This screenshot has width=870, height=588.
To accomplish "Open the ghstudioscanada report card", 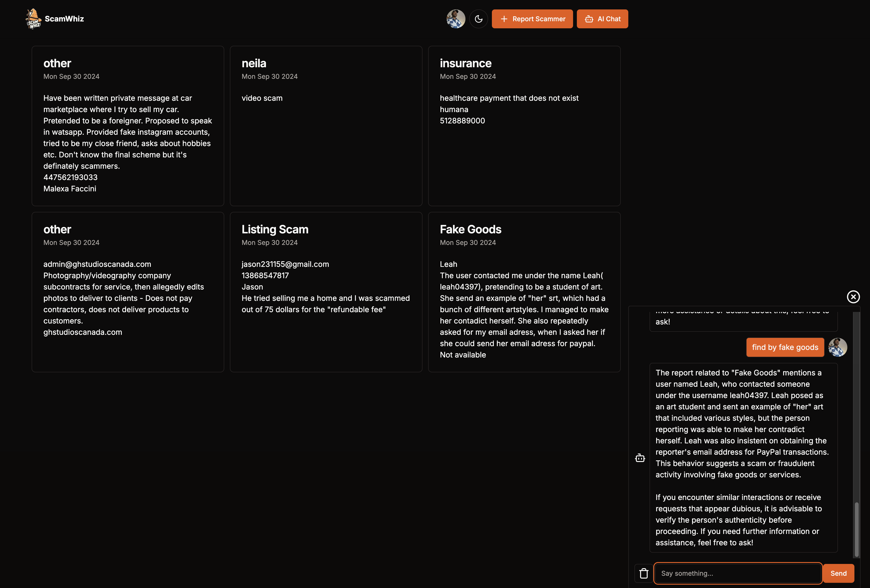I will pyautogui.click(x=128, y=292).
